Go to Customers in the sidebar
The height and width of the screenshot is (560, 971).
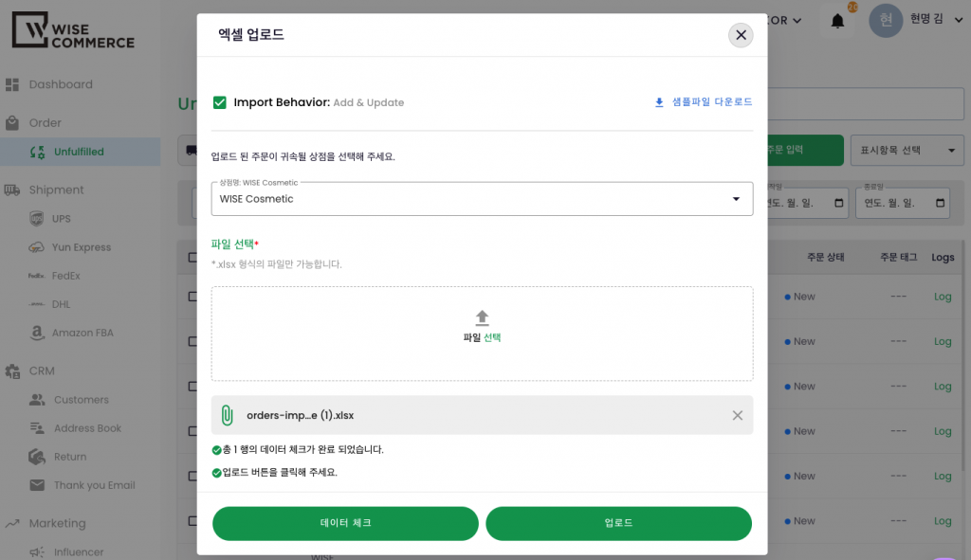(81, 400)
